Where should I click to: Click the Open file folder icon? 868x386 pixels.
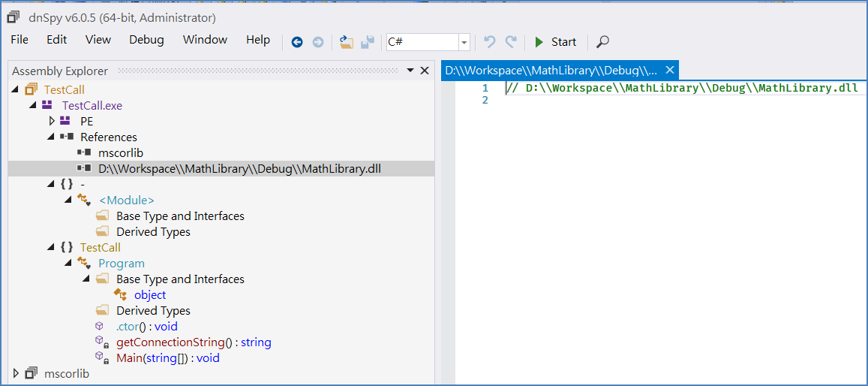coord(346,42)
